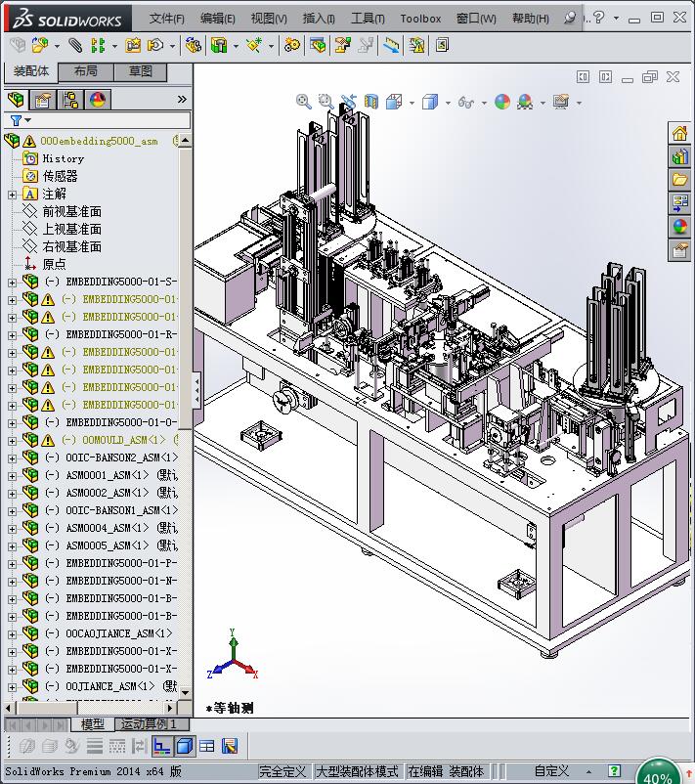
Task: Open the 插入(I) menu
Action: [x=319, y=19]
